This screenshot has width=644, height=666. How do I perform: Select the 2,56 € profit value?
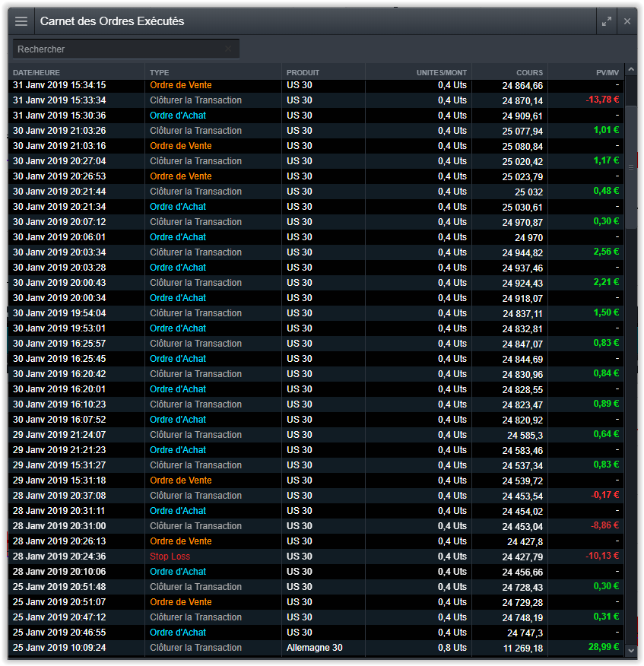[606, 252]
